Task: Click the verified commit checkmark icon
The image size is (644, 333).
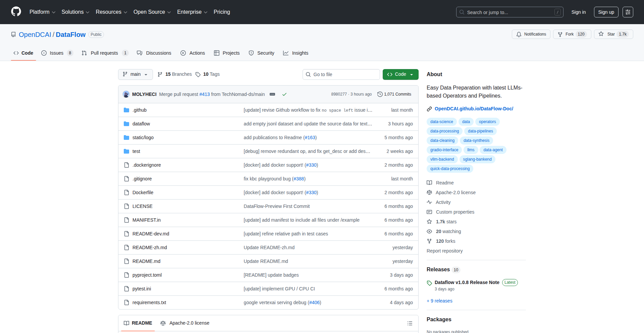Action: tap(284, 94)
